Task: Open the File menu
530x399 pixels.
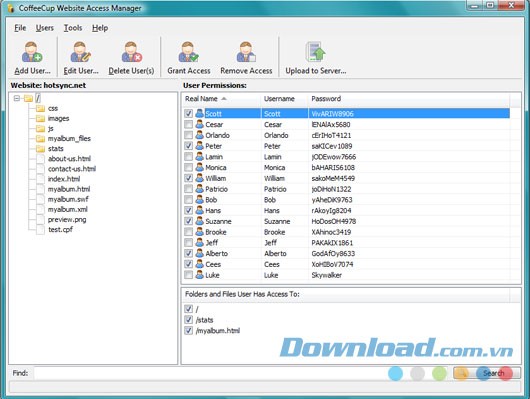Action: (20, 28)
